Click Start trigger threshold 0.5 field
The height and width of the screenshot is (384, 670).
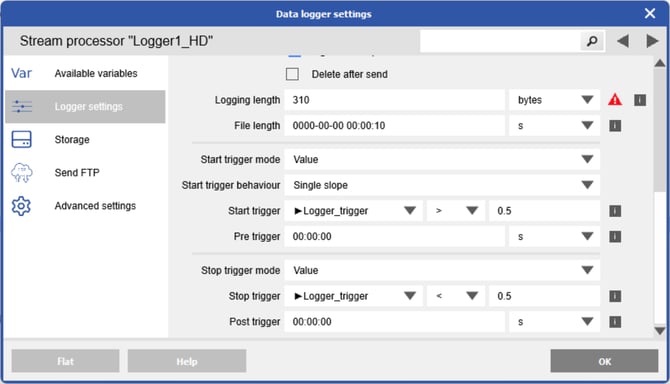544,211
